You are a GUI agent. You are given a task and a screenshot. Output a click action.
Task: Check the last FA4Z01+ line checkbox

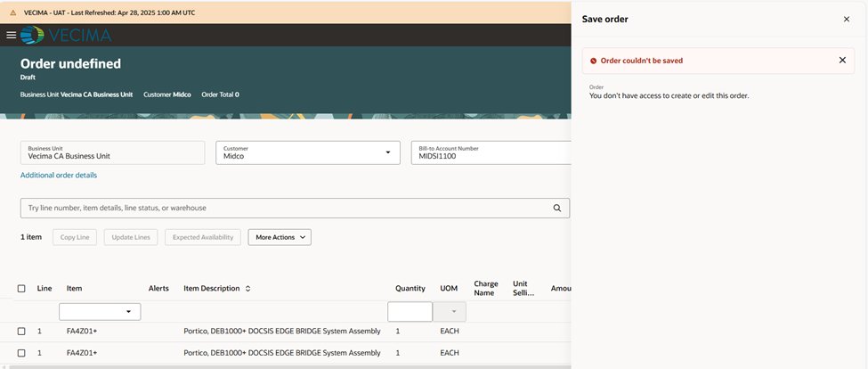[x=21, y=353]
